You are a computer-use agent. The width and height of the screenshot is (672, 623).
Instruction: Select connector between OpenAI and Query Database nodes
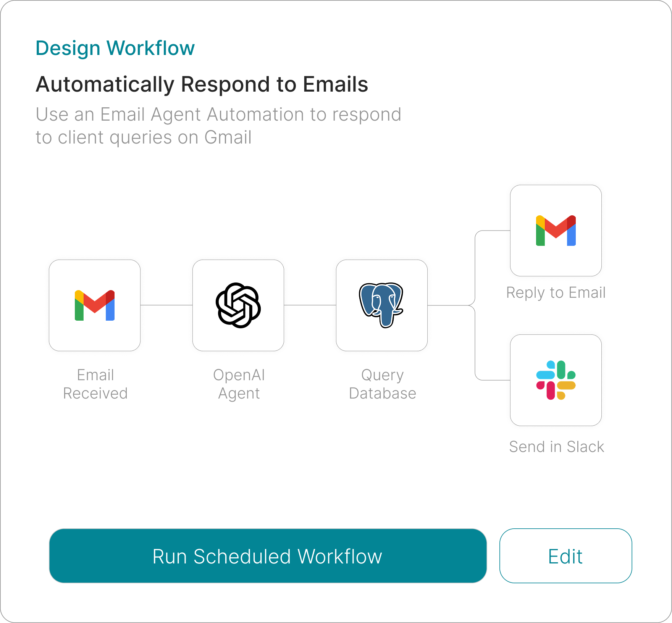point(310,305)
